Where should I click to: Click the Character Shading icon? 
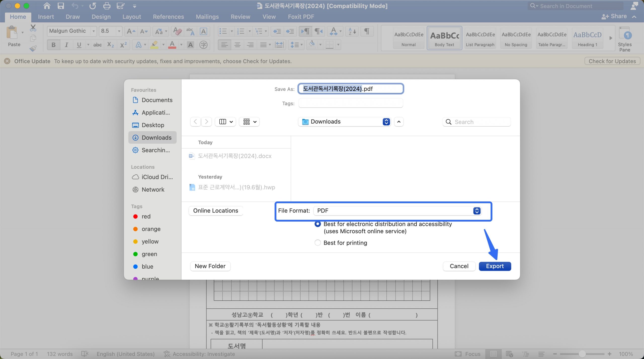point(190,45)
